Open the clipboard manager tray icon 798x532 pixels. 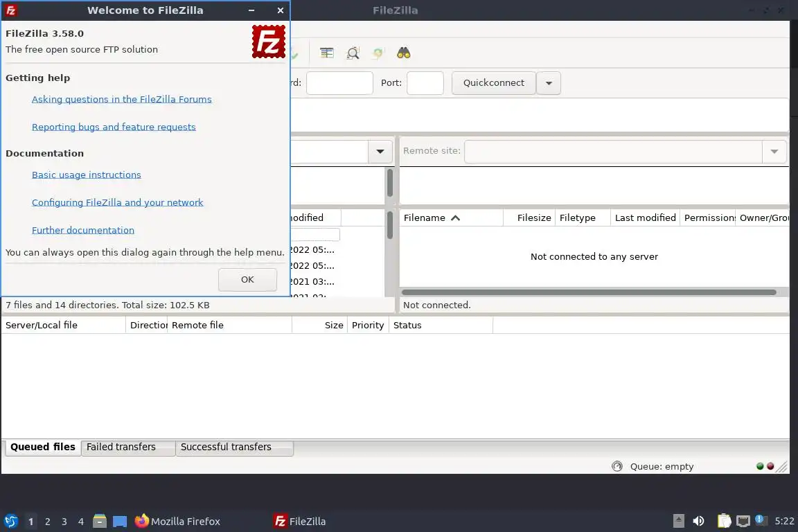click(724, 521)
